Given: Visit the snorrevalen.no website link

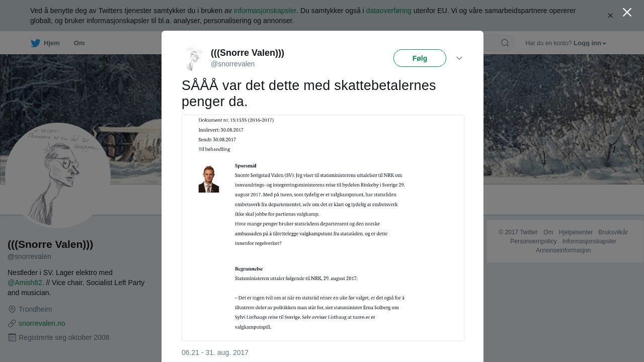Looking at the screenshot, I should 42,323.
